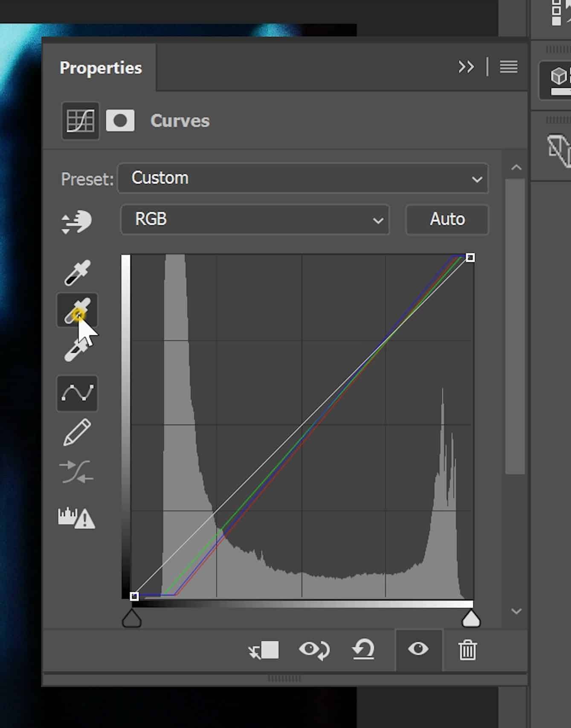Image resolution: width=571 pixels, height=728 pixels.
Task: Toggle layer visibility eye
Action: point(418,649)
